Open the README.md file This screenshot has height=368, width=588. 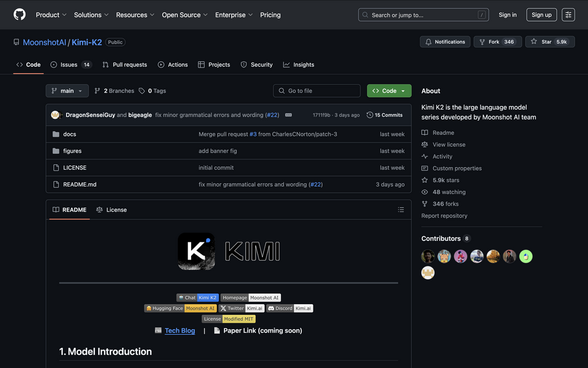[79, 185]
